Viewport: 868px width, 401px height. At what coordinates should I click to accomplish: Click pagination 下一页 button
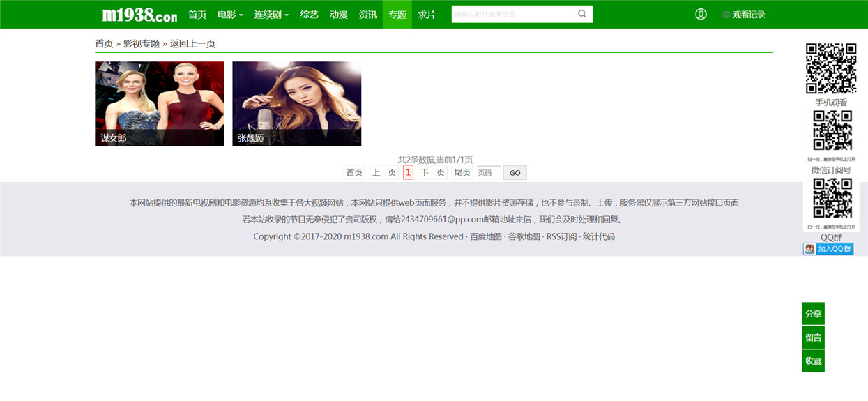pyautogui.click(x=432, y=172)
